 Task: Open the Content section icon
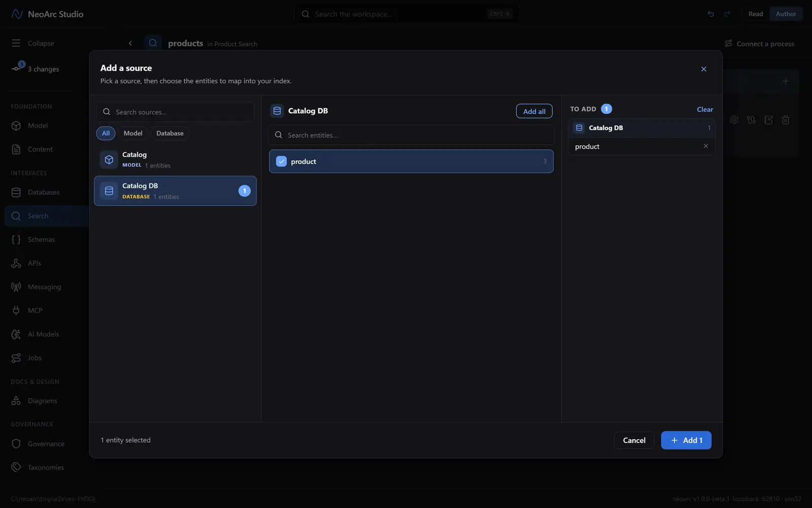coord(16,149)
